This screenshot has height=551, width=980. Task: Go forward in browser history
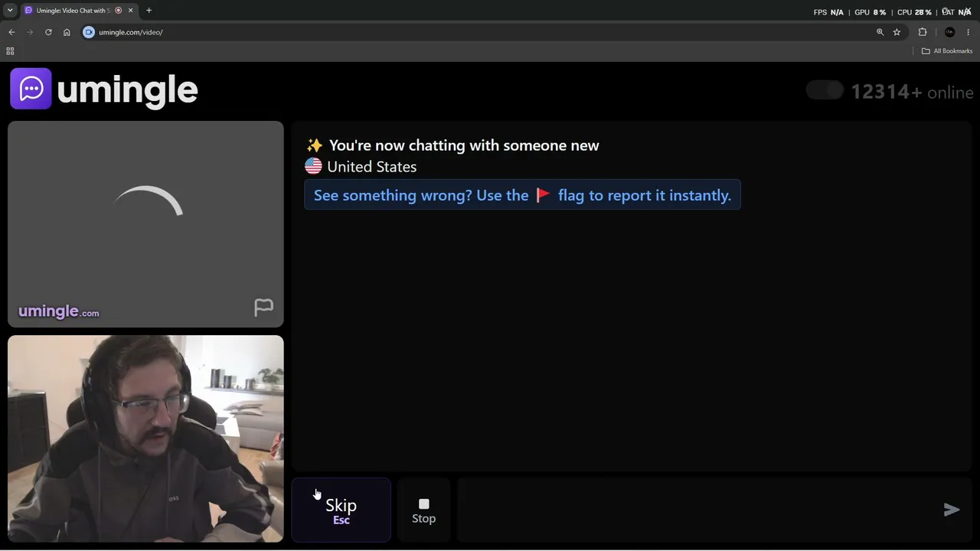(x=30, y=32)
